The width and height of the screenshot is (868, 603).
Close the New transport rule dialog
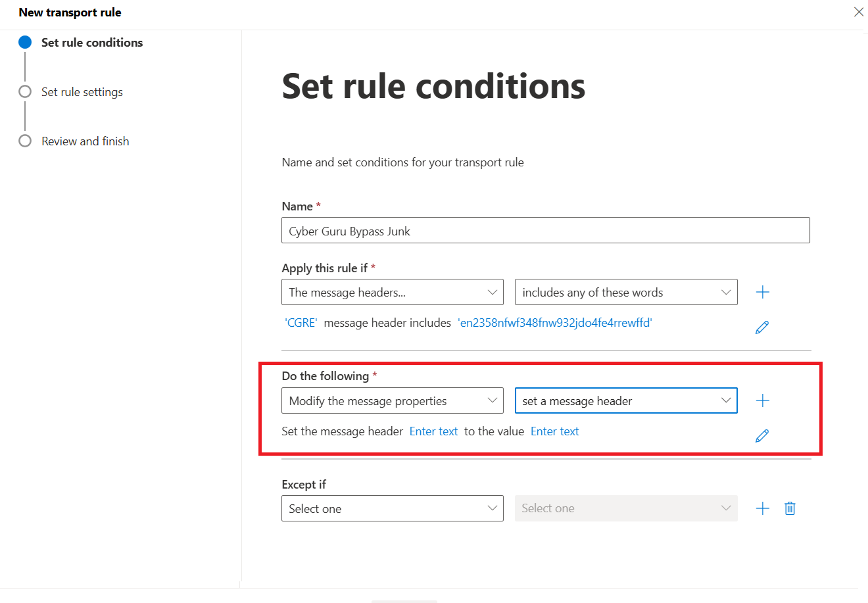tap(859, 12)
